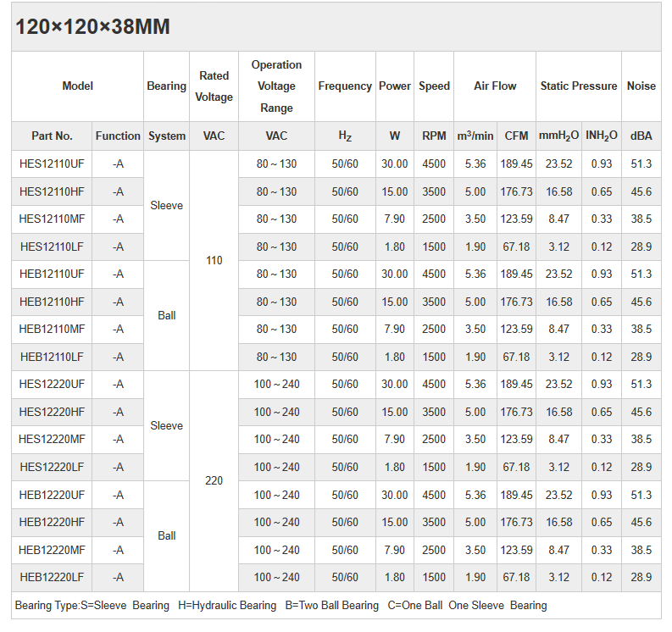Click the 110 rated voltage cell

pos(214,260)
